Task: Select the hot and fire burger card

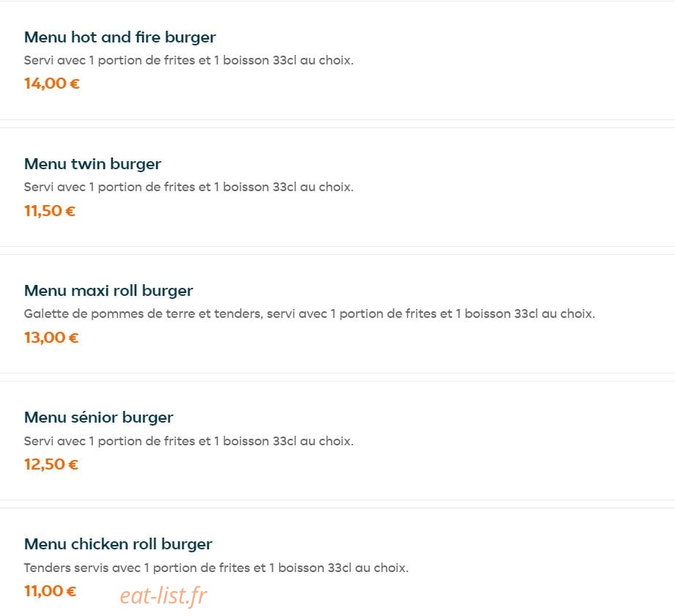Action: pos(337,60)
